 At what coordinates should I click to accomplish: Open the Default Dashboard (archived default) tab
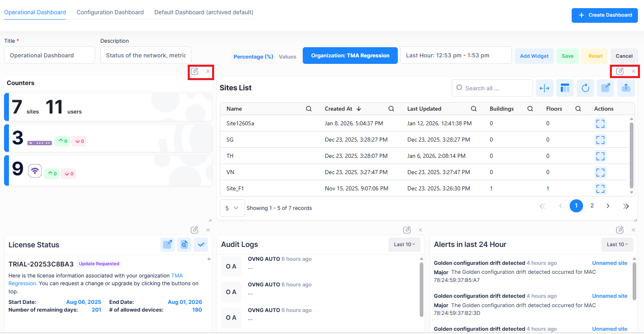pyautogui.click(x=204, y=13)
